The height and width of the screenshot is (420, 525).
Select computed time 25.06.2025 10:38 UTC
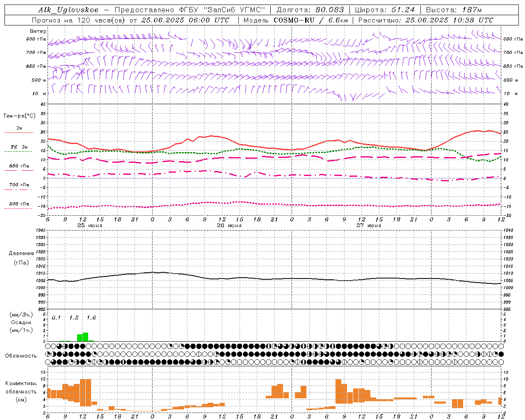[450, 20]
